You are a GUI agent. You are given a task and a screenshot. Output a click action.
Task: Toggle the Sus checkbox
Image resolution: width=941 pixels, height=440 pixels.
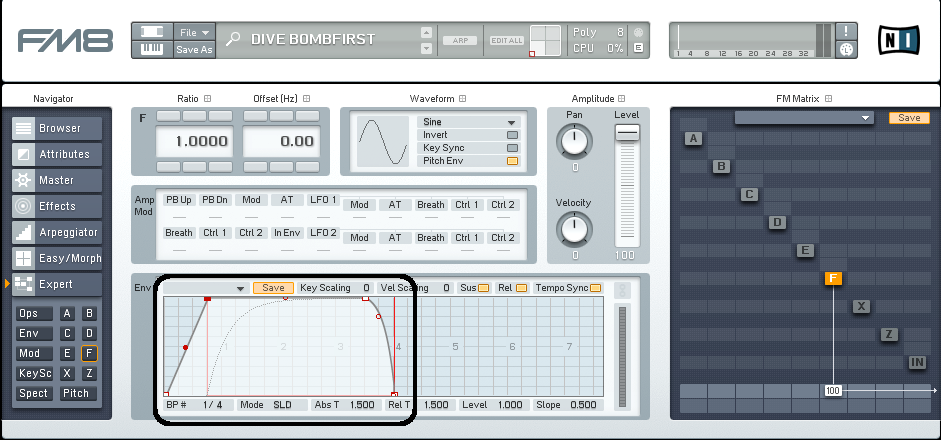pyautogui.click(x=484, y=288)
